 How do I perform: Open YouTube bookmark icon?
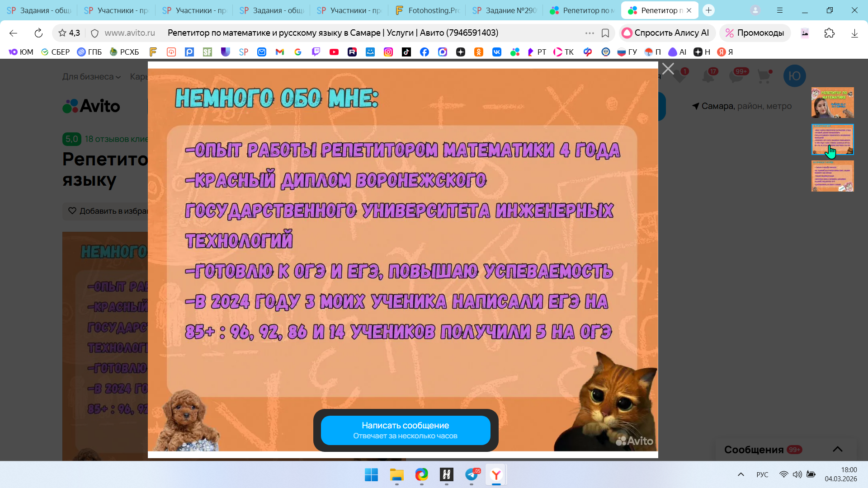pos(334,52)
